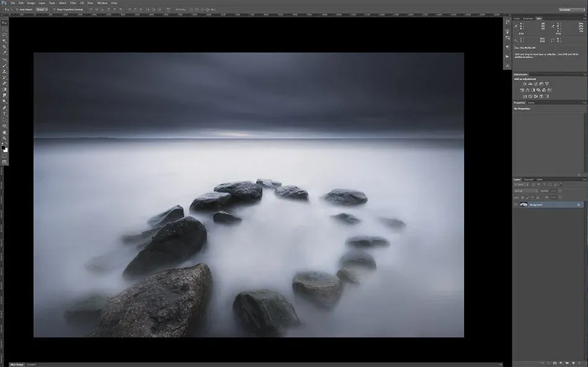Open the layer blend mode dropdown
Screen dimensions: 588x367
coord(526,191)
